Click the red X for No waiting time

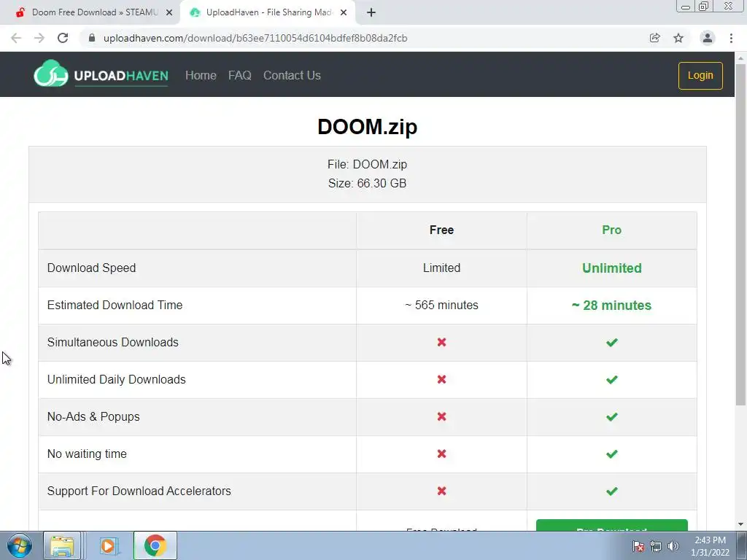(x=441, y=454)
